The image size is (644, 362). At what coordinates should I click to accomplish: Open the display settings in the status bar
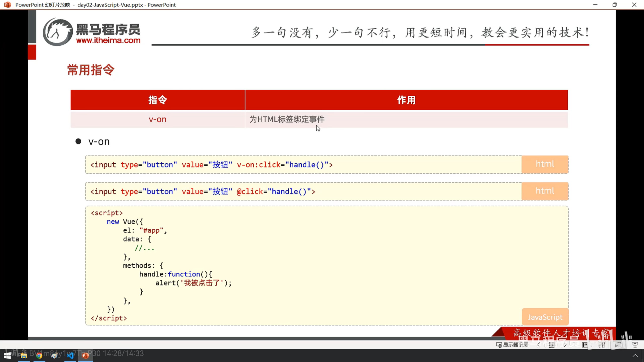512,345
